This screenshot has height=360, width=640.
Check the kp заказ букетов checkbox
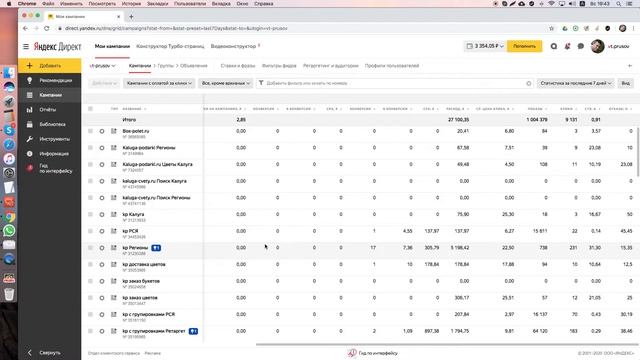90,281
